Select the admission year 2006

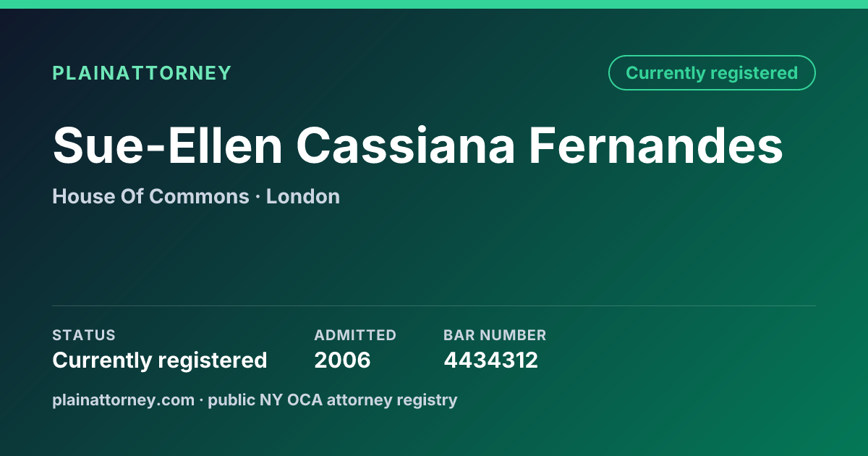pyautogui.click(x=342, y=360)
